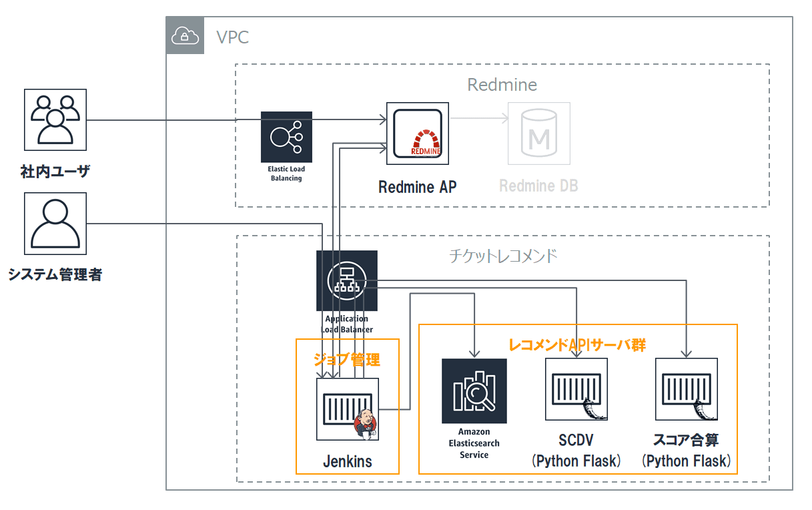
Task: Click the Jenkins text label
Action: pos(348,461)
